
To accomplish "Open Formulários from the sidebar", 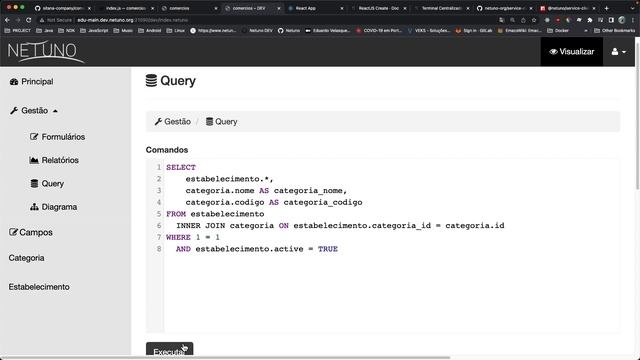I will (58, 137).
